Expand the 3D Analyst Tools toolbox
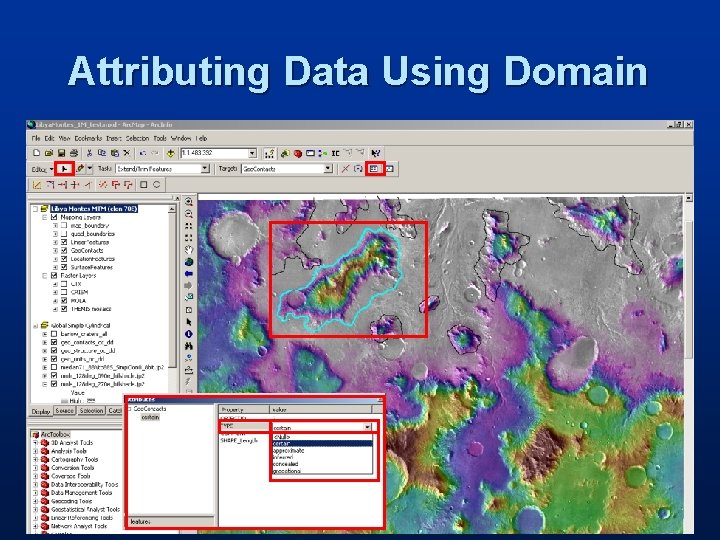This screenshot has width=720, height=540. 35,443
